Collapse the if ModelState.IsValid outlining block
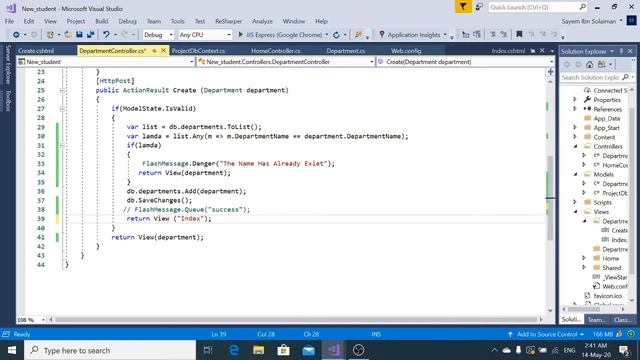 point(62,109)
